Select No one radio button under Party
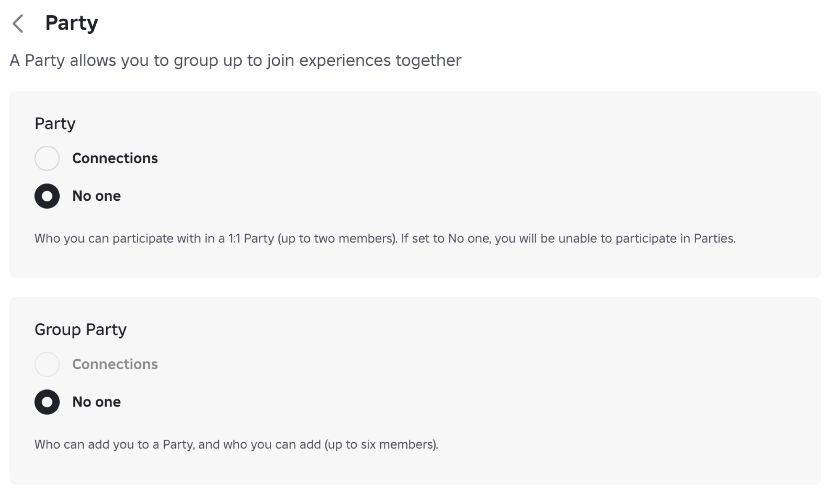The height and width of the screenshot is (504, 840). click(x=47, y=196)
